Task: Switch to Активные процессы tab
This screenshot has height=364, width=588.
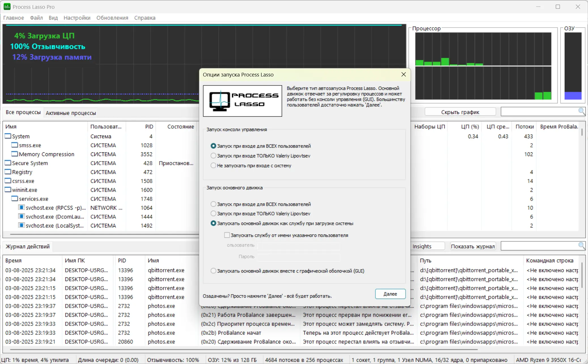Action: point(71,113)
